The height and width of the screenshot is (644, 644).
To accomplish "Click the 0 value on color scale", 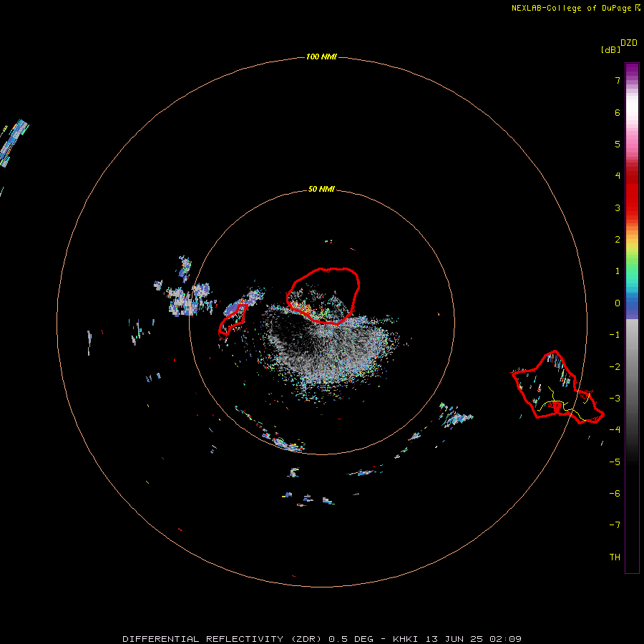I will click(x=618, y=303).
